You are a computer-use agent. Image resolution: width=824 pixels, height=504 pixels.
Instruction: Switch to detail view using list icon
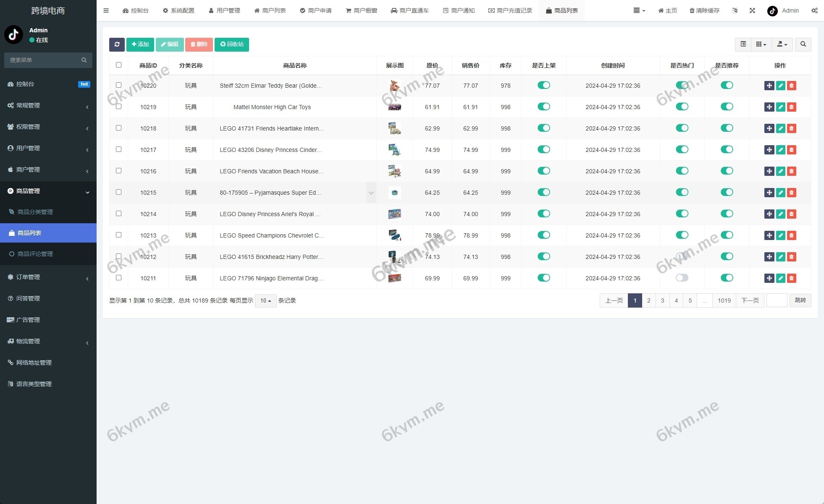(x=743, y=44)
